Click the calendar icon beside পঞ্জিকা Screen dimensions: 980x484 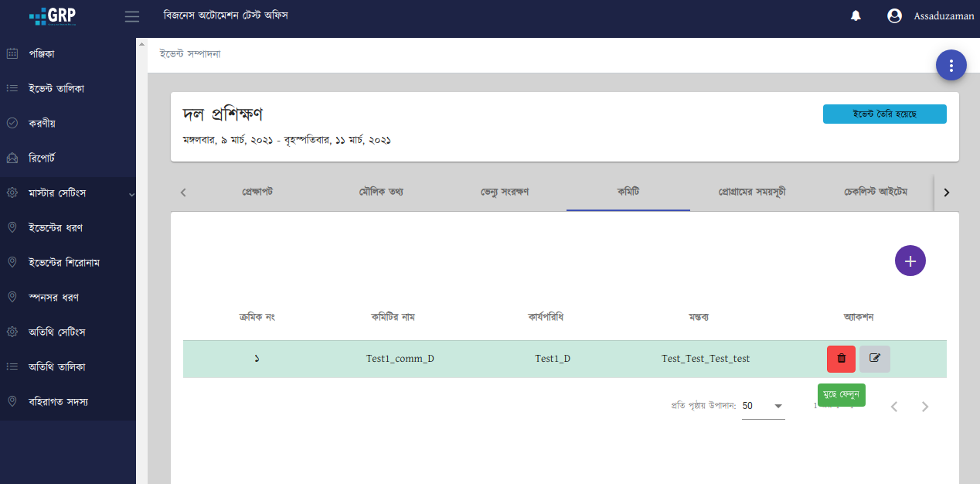tap(12, 53)
